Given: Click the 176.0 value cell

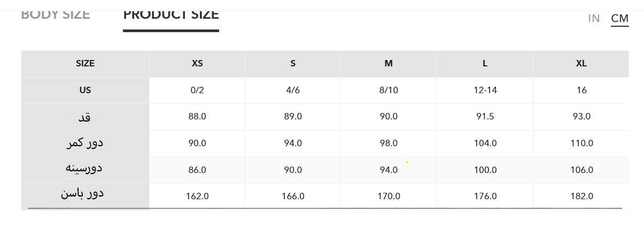Looking at the screenshot, I should point(485,196).
